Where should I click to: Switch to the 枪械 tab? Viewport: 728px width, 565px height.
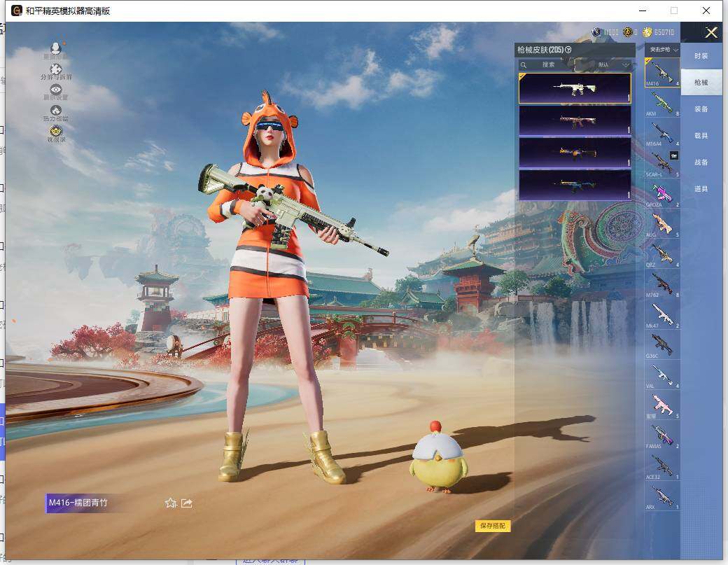pyautogui.click(x=701, y=82)
